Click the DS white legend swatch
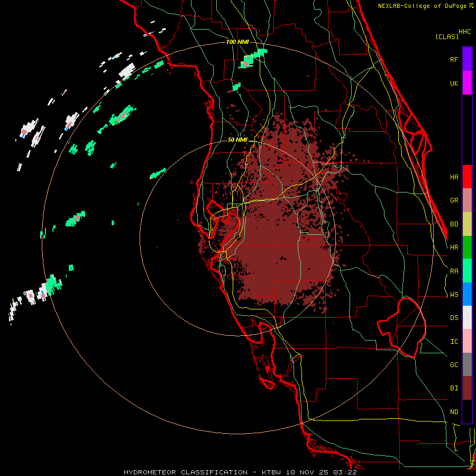476x476 pixels. pyautogui.click(x=467, y=317)
